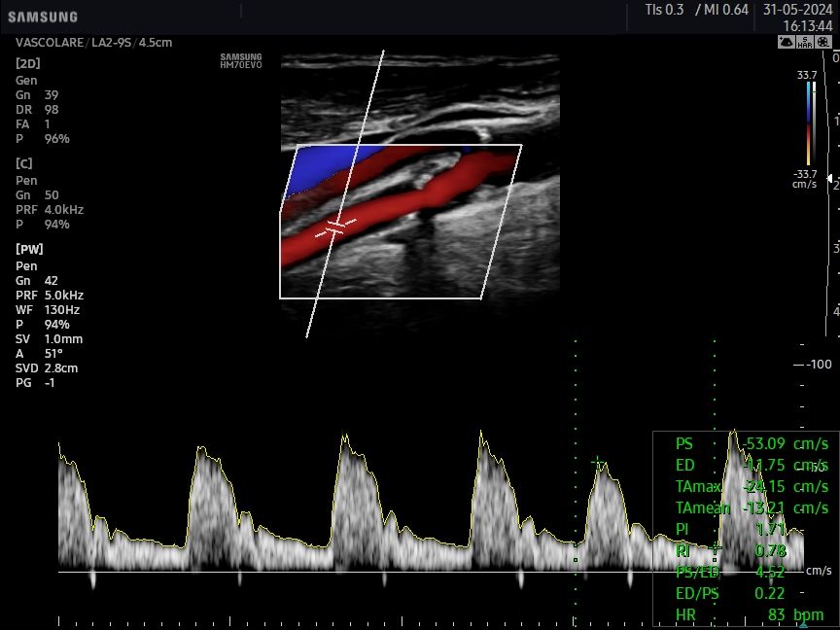Viewport: 840px width, 630px height.
Task: Select the HR 83 bpm result
Action: click(749, 615)
